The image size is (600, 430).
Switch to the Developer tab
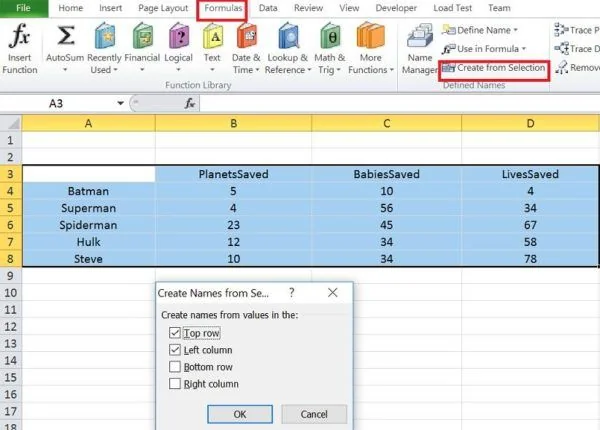(x=396, y=8)
